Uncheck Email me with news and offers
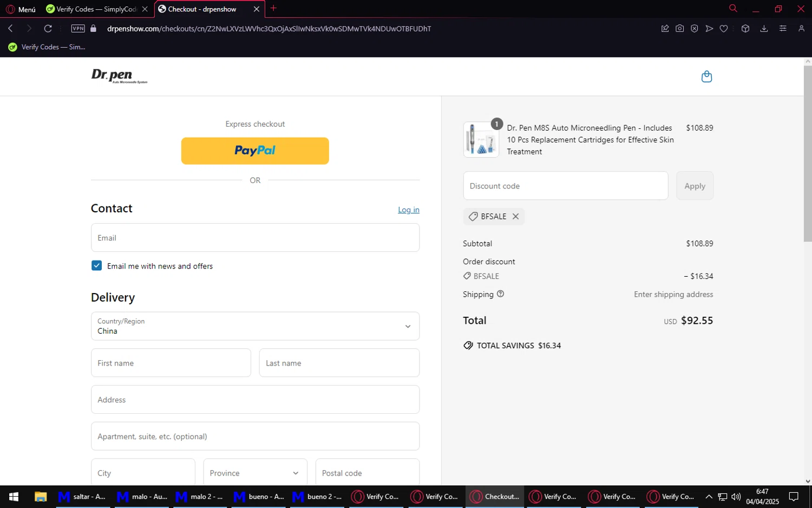The height and width of the screenshot is (508, 812). click(x=96, y=265)
